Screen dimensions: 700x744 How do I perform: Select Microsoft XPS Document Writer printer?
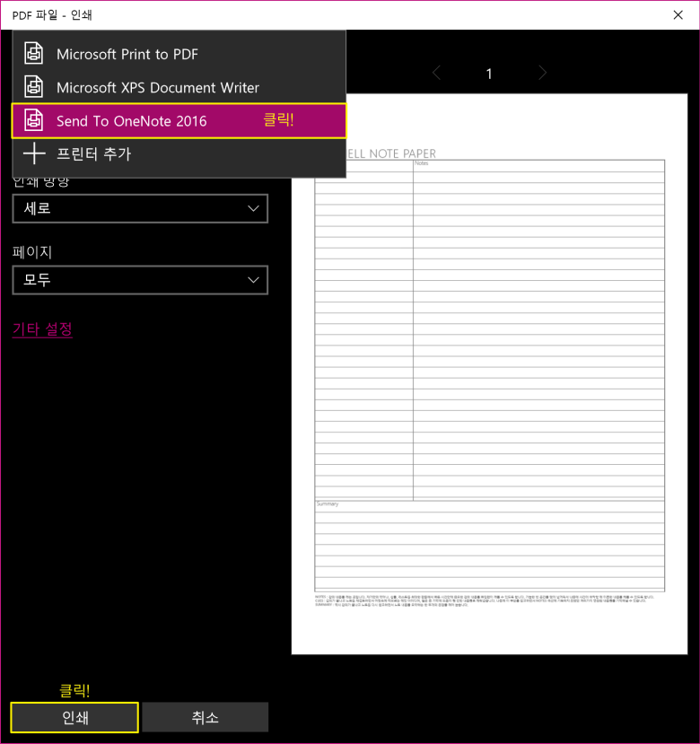tap(179, 87)
